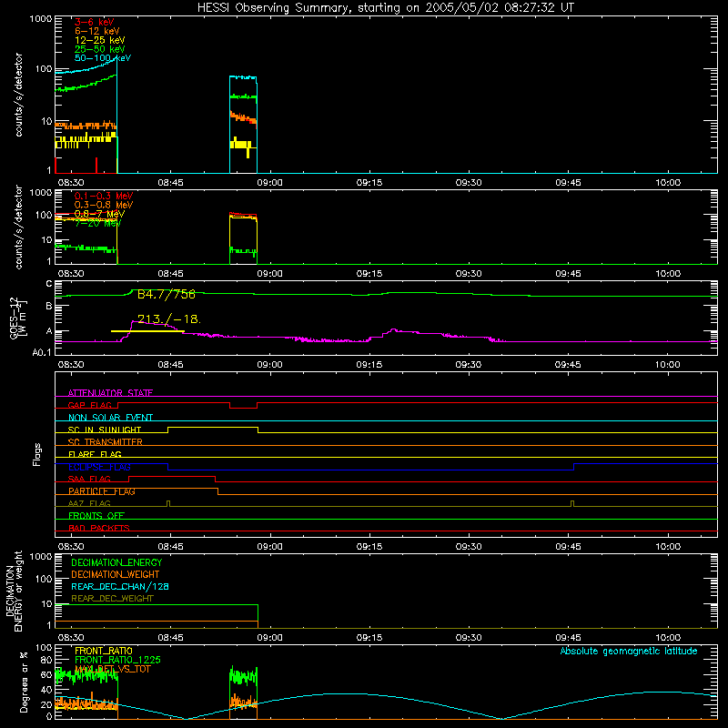Select the 0.1-0.3 MeV legend label

tap(104, 196)
